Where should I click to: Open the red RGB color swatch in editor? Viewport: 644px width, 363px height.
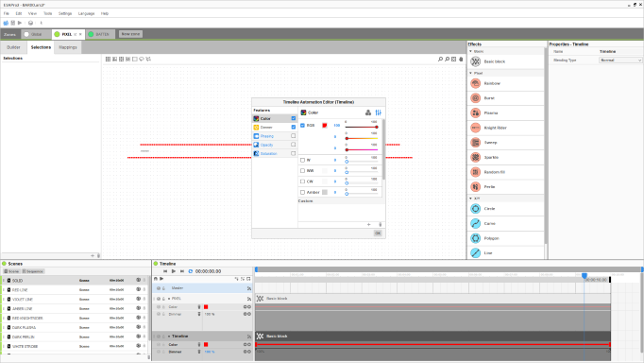[325, 126]
